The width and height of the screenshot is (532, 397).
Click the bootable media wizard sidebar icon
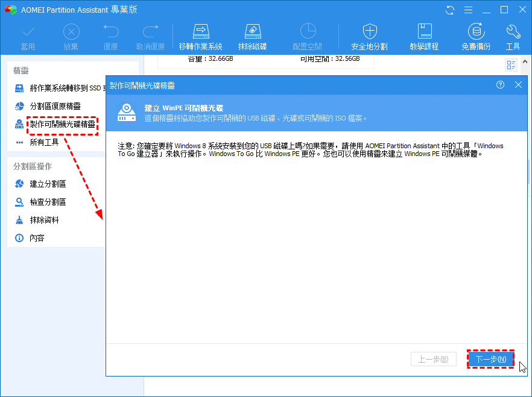tap(19, 124)
